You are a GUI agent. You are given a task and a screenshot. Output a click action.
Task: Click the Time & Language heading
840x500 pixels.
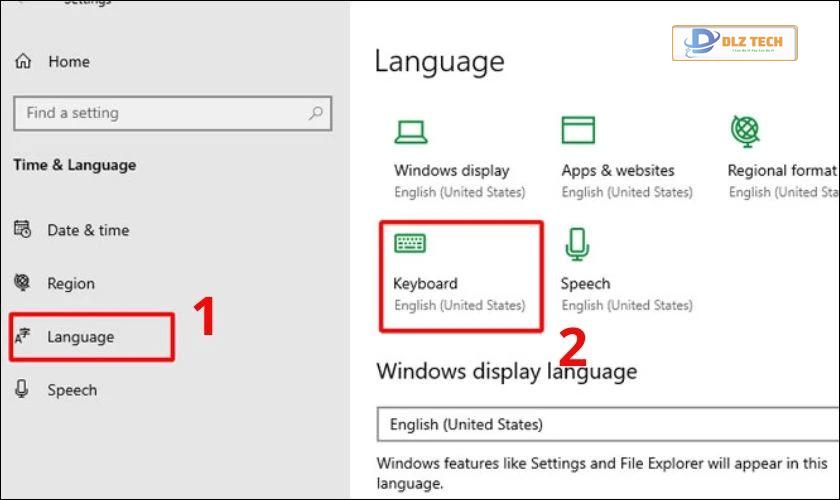point(74,165)
